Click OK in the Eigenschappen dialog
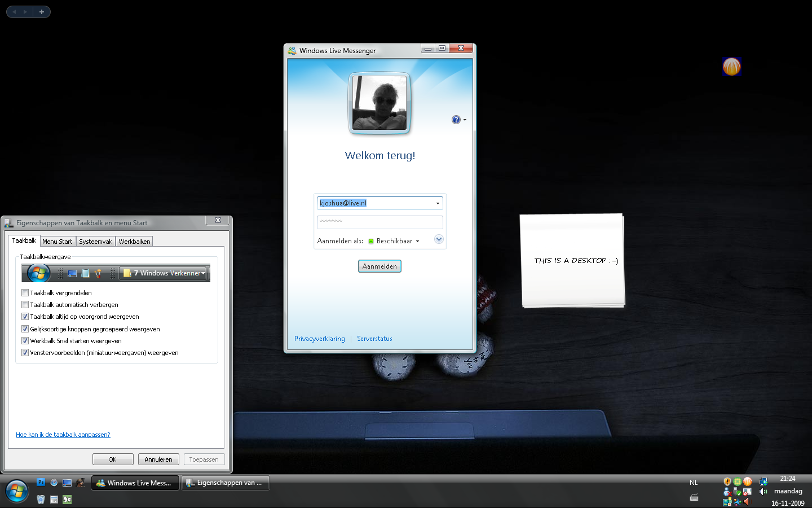Viewport: 812px width, 508px height. click(x=113, y=459)
